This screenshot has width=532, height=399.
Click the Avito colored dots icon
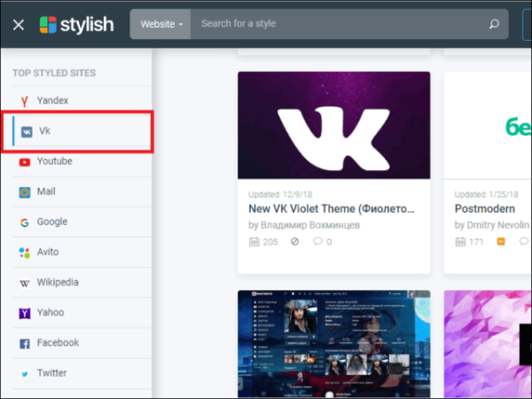click(x=25, y=253)
